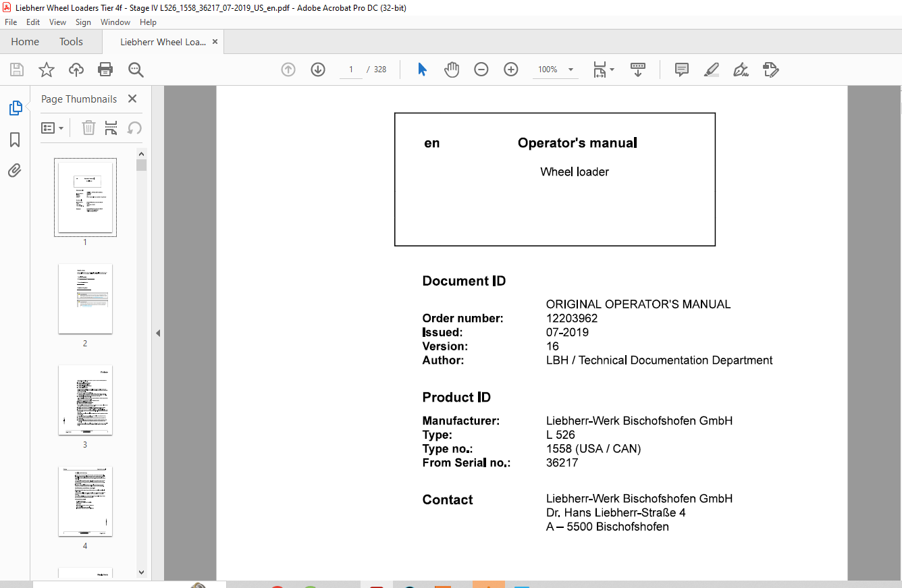The width and height of the screenshot is (902, 588).
Task: Select page 2 thumbnail
Action: tap(85, 298)
